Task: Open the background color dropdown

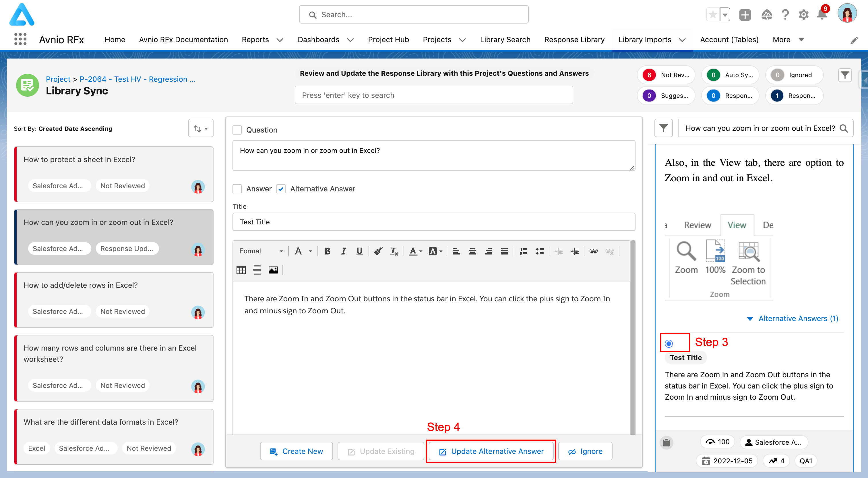Action: coord(435,251)
